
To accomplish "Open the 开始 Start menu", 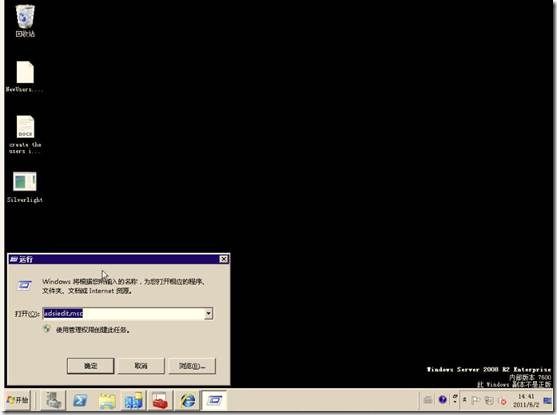I will click(18, 400).
